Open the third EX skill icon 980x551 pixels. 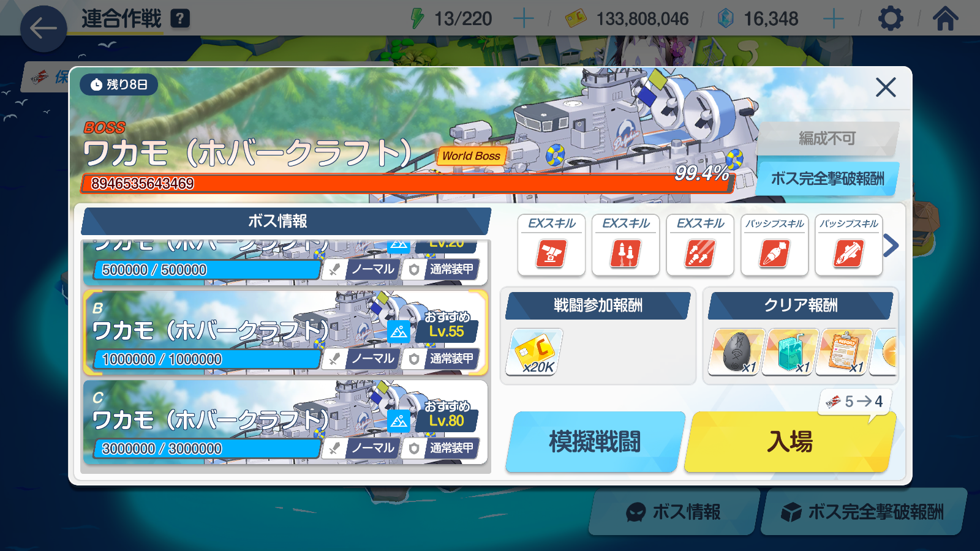700,245
